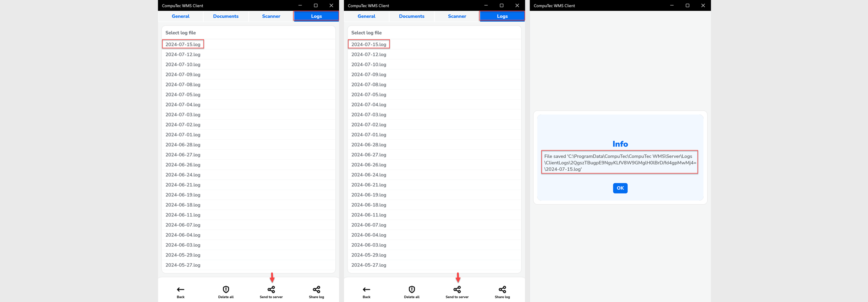Select Delete all in the middle window
The height and width of the screenshot is (302, 868).
click(x=412, y=290)
